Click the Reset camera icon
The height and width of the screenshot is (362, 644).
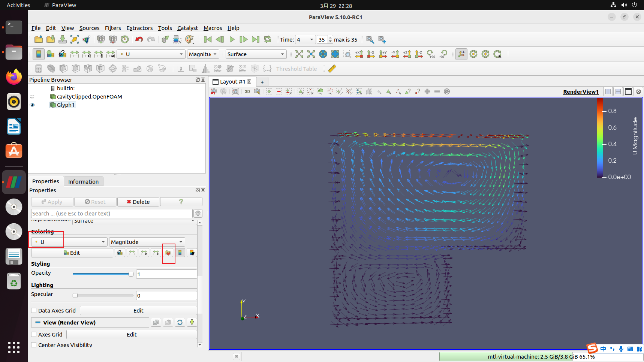click(299, 54)
